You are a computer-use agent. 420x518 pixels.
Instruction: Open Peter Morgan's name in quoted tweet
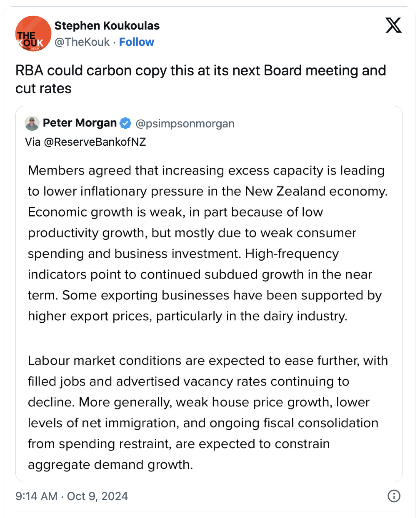[x=80, y=123]
